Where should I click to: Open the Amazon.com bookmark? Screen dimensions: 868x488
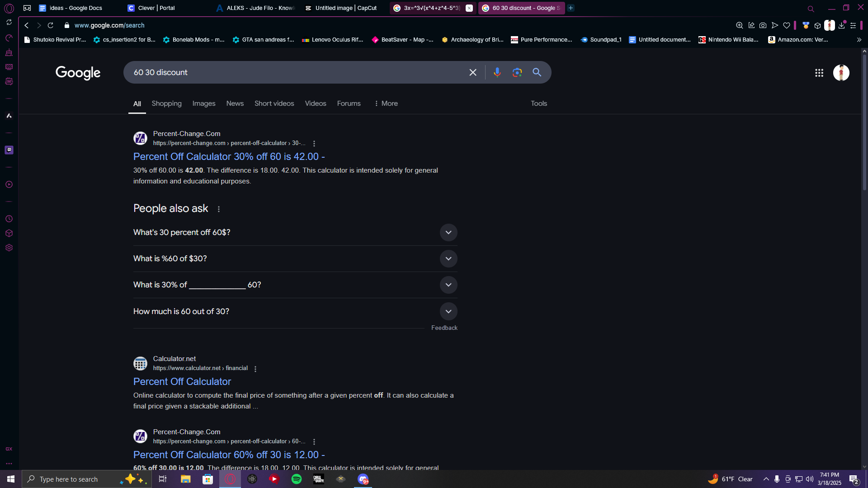[798, 40]
